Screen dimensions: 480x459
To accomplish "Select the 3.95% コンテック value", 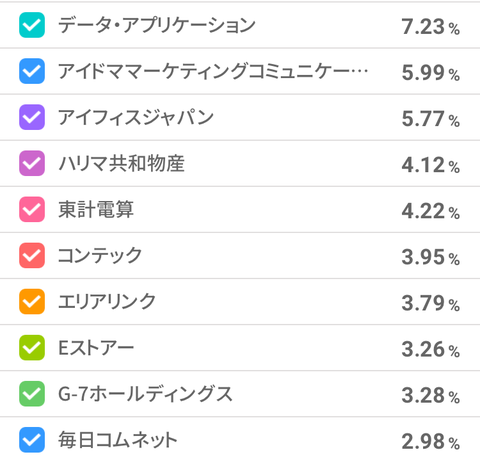I will coord(431,257).
